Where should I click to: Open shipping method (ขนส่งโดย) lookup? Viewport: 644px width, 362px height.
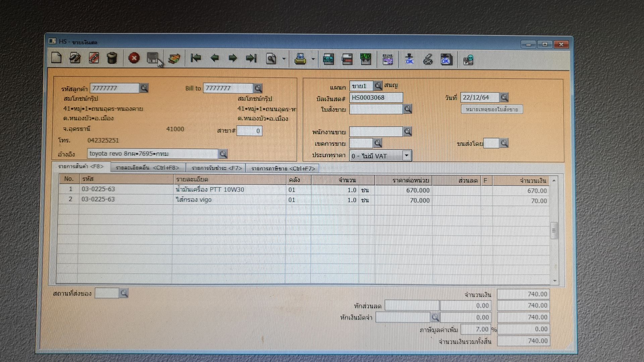(504, 143)
